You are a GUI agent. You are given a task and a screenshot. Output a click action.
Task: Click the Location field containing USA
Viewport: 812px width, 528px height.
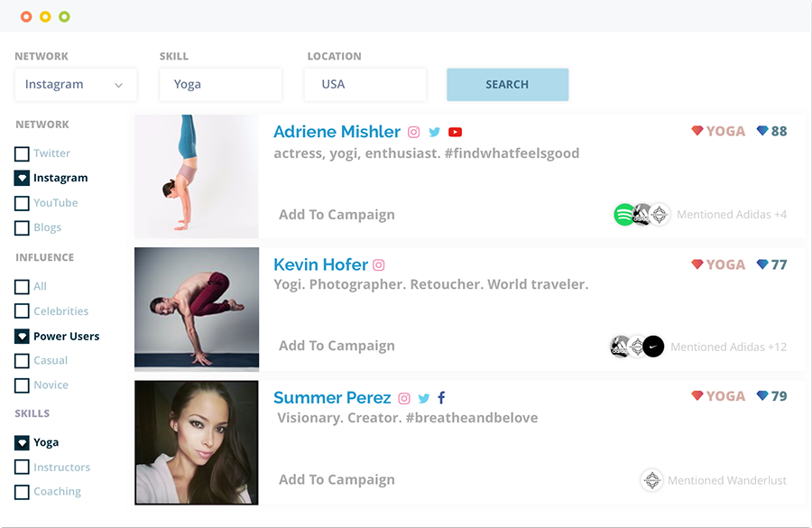tap(365, 85)
